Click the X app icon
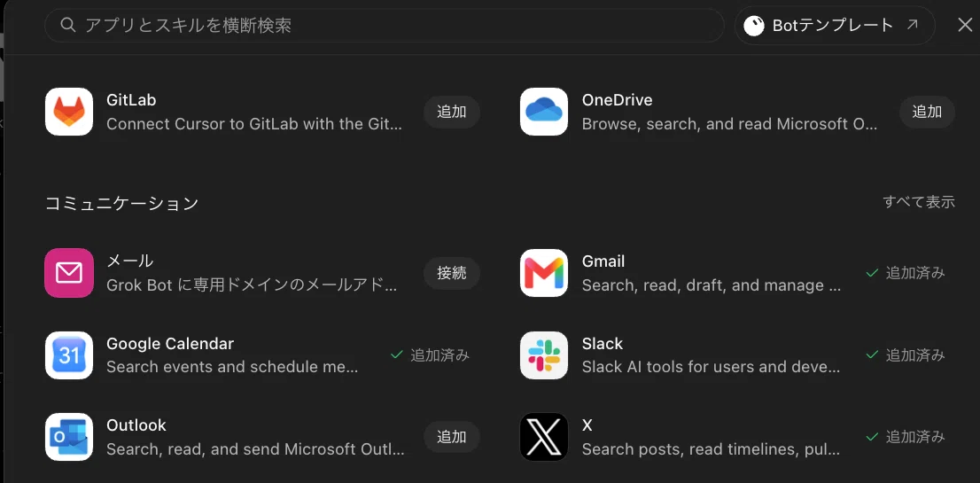The width and height of the screenshot is (980, 483). [x=544, y=437]
